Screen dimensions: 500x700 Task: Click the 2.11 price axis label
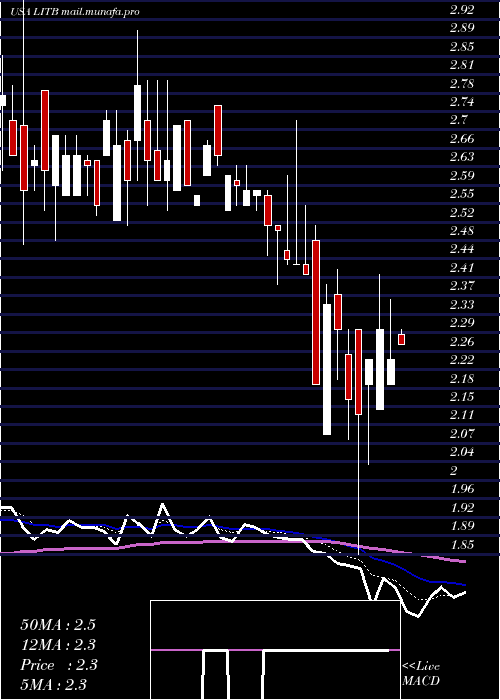pyautogui.click(x=462, y=415)
